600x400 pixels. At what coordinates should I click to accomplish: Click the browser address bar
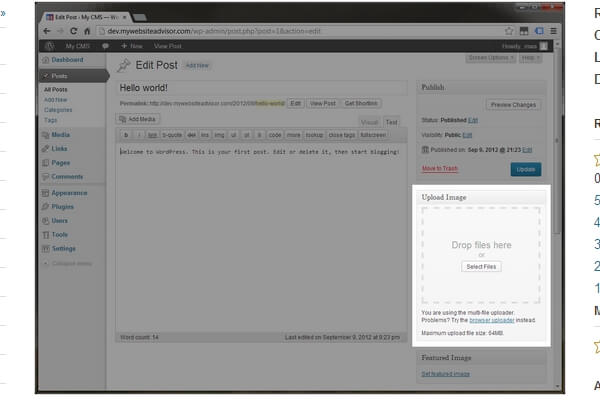298,31
